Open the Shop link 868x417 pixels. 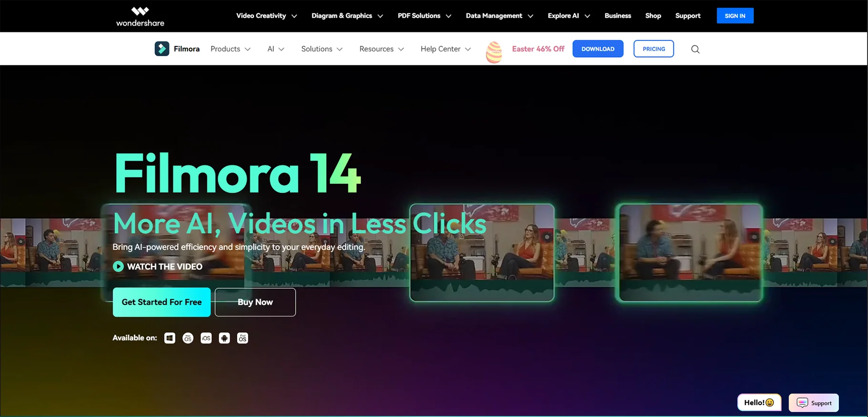tap(653, 16)
